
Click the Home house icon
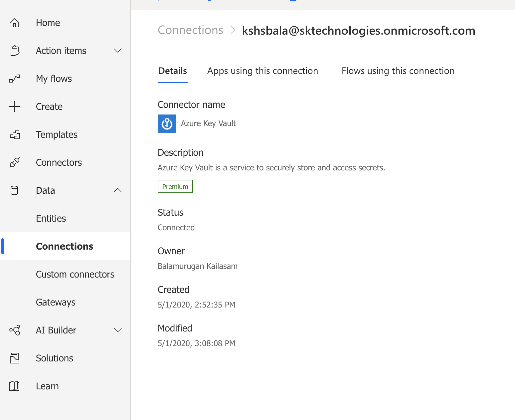point(15,23)
